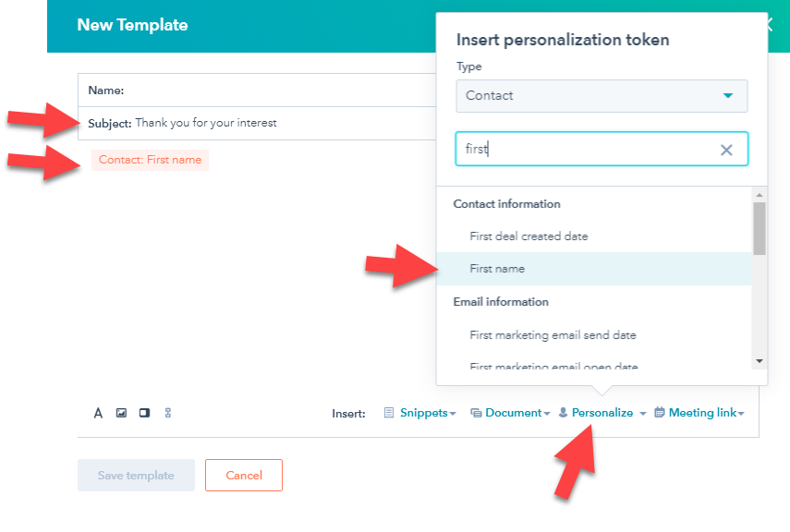Click the Personalize person icon

coord(563,413)
